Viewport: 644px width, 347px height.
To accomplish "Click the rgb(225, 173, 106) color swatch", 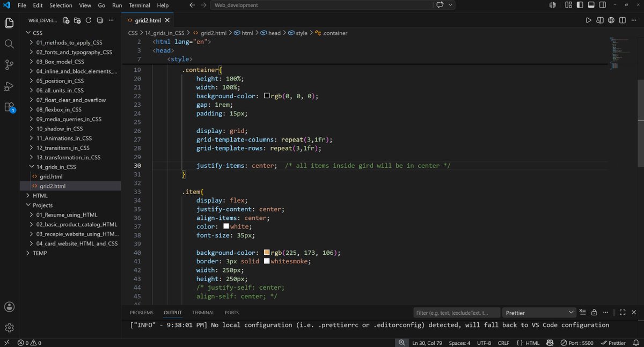I will click(267, 253).
